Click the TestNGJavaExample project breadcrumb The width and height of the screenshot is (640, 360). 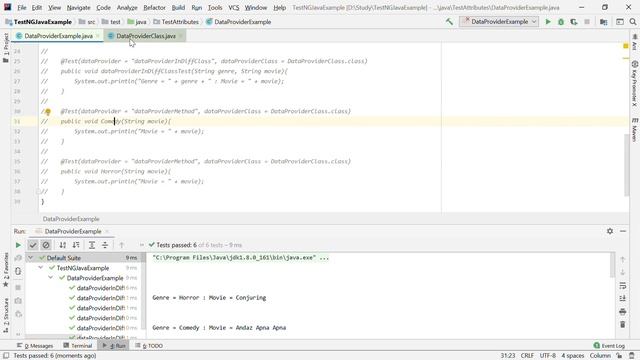[39, 22]
